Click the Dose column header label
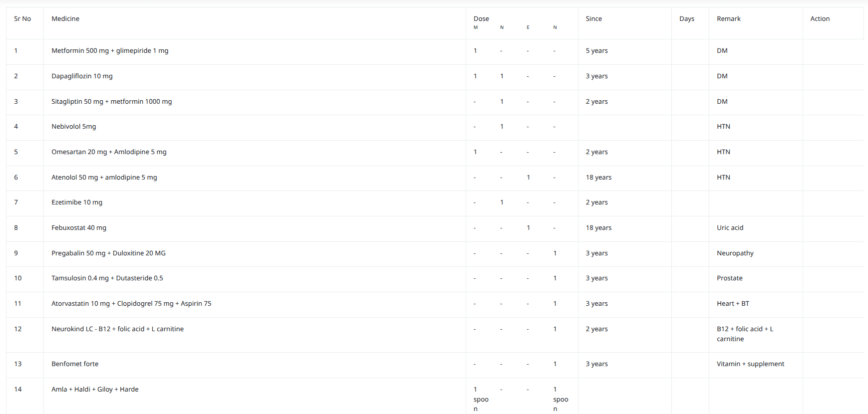 pyautogui.click(x=481, y=19)
